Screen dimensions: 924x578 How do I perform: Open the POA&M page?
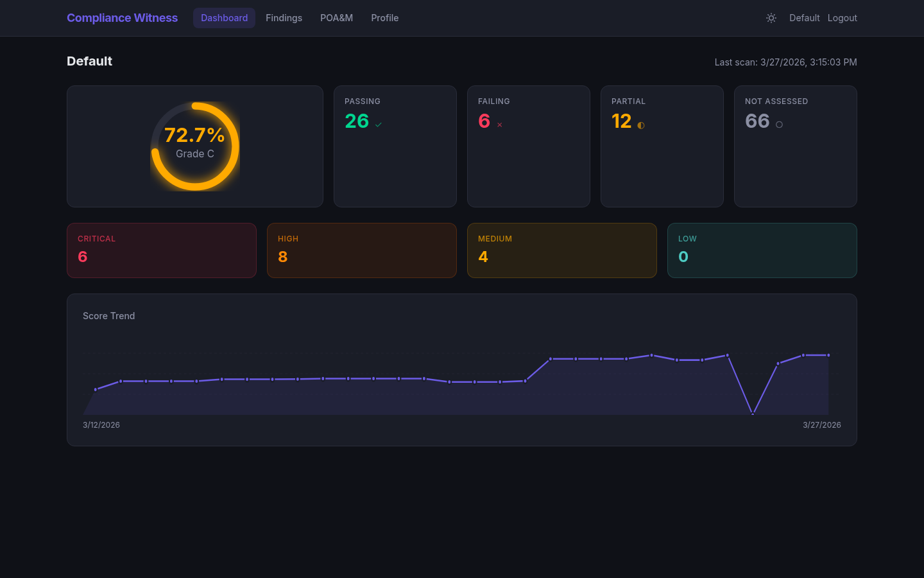[336, 18]
